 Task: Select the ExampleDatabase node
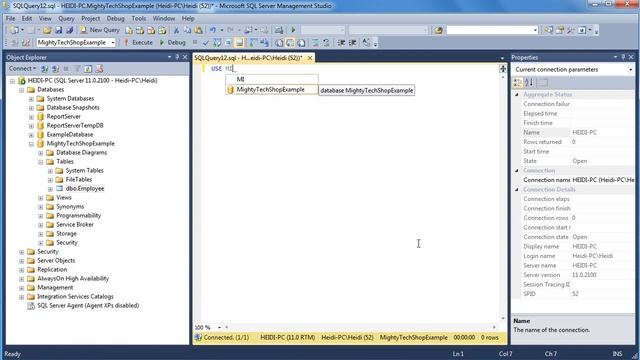70,134
